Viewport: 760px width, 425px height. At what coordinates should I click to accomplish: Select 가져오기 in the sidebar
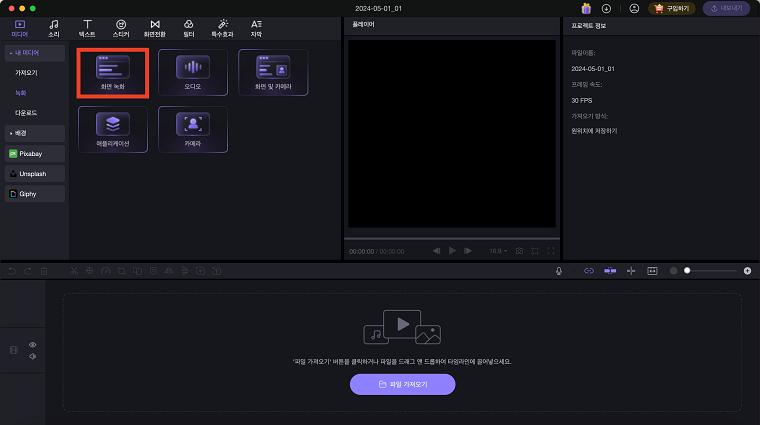[26, 73]
